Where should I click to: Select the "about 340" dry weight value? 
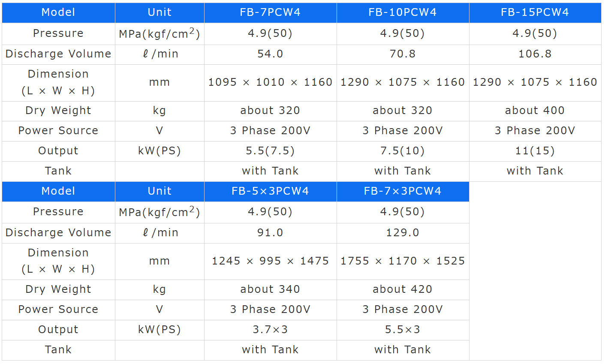pos(270,289)
